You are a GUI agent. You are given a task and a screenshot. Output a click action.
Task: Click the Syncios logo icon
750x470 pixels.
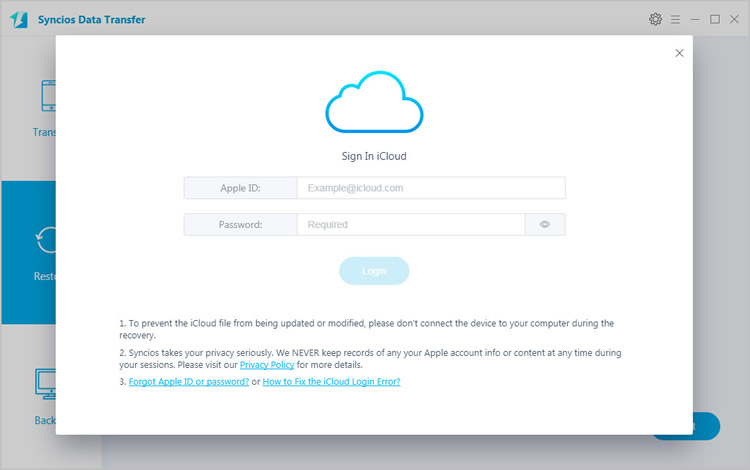(19, 20)
